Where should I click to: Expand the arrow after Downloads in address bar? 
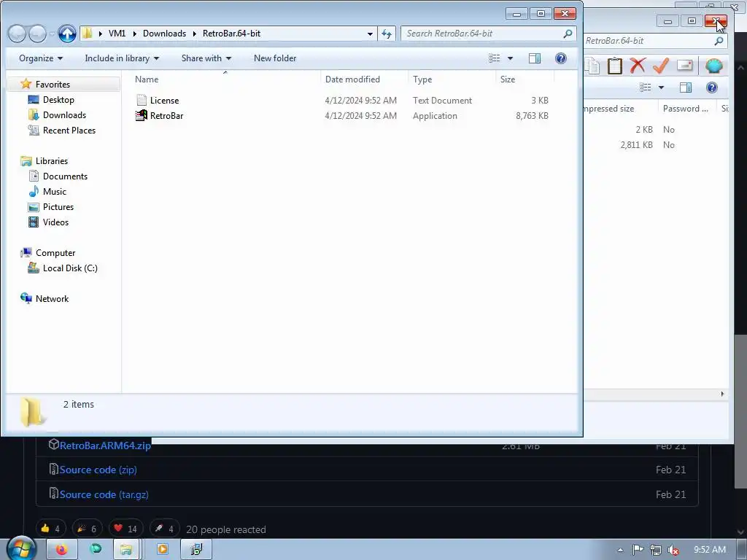(194, 34)
